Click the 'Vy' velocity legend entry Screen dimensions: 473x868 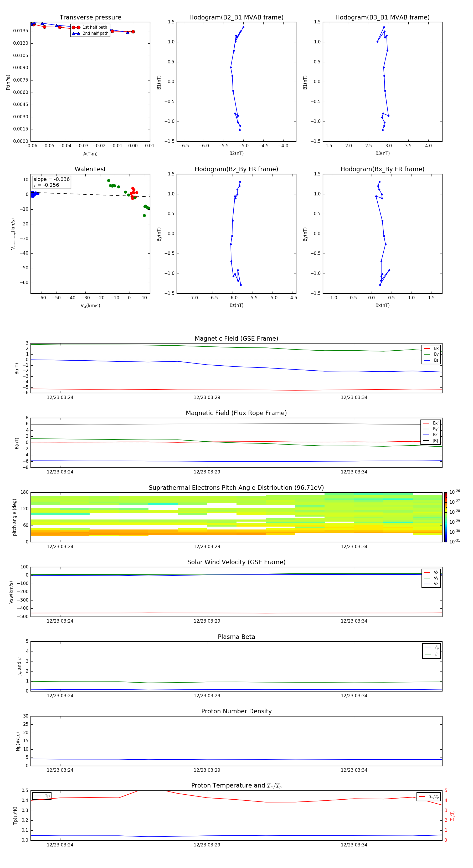[431, 578]
